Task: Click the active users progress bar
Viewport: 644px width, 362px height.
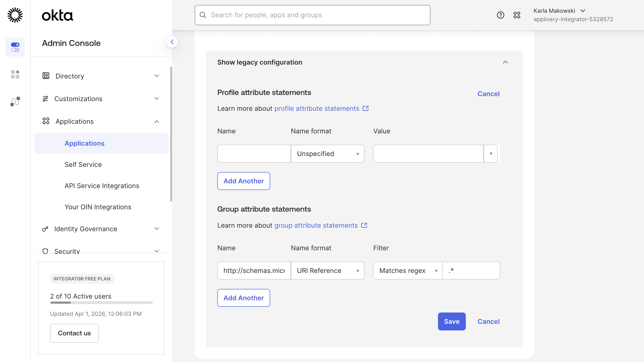Action: pos(101,303)
